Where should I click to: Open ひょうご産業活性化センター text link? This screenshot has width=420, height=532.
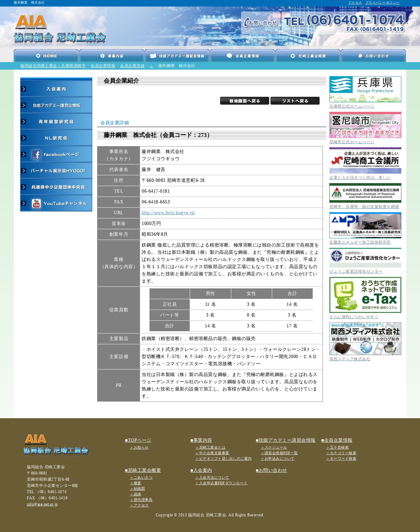point(356,271)
